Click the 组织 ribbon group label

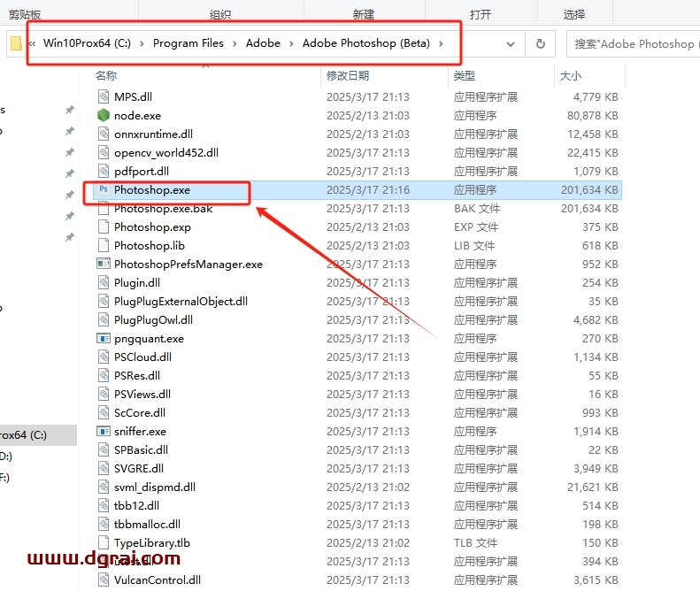point(220,15)
